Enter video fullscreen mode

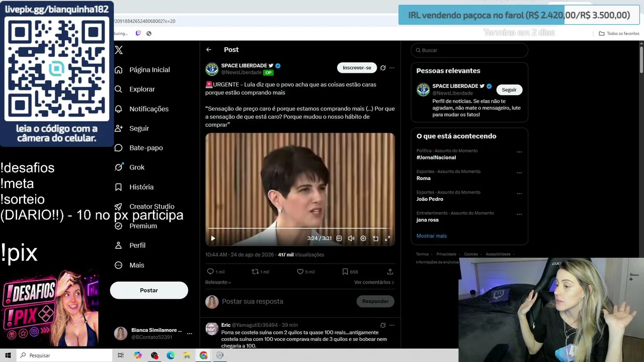[387, 238]
